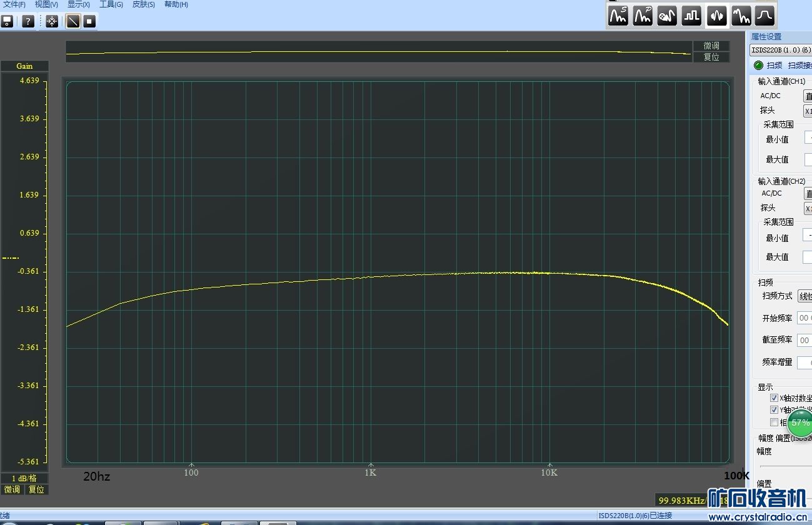Image resolution: width=812 pixels, height=525 pixels.
Task: Open the 皮肤(S) menu
Action: 143,4
